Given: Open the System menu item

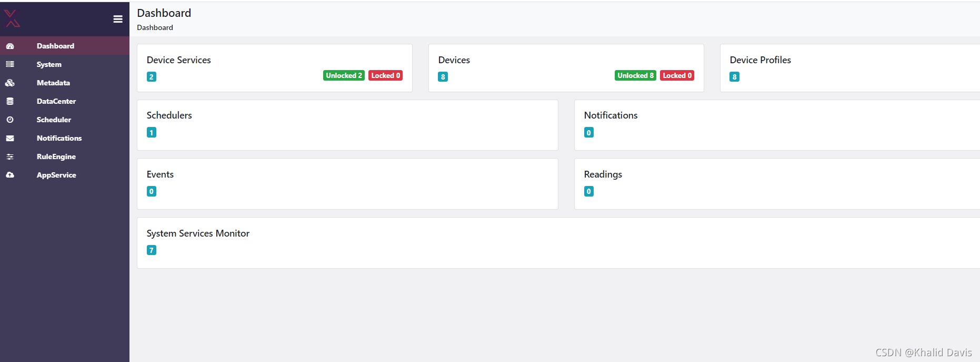Looking at the screenshot, I should coord(65,64).
